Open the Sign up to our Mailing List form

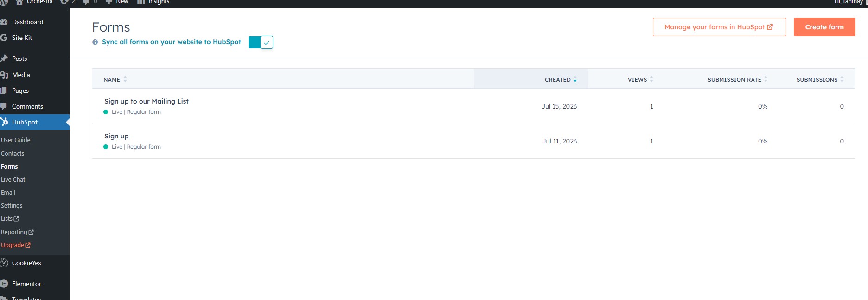coord(147,101)
